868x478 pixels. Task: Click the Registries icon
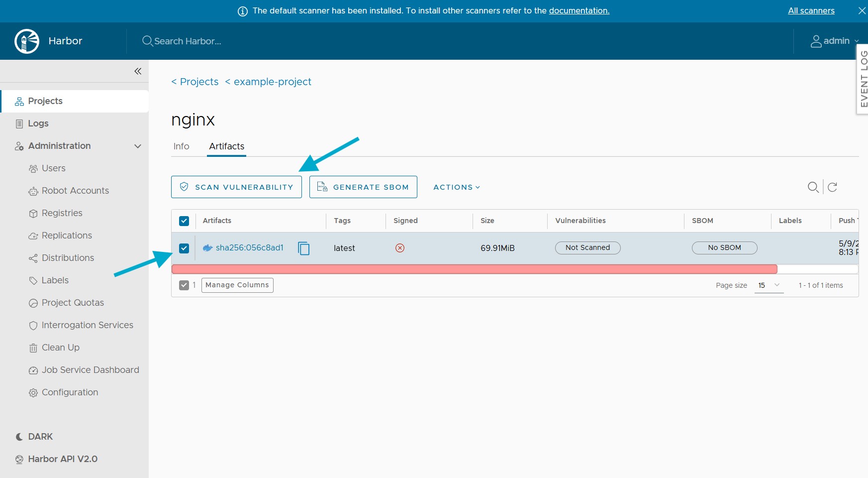point(33,213)
